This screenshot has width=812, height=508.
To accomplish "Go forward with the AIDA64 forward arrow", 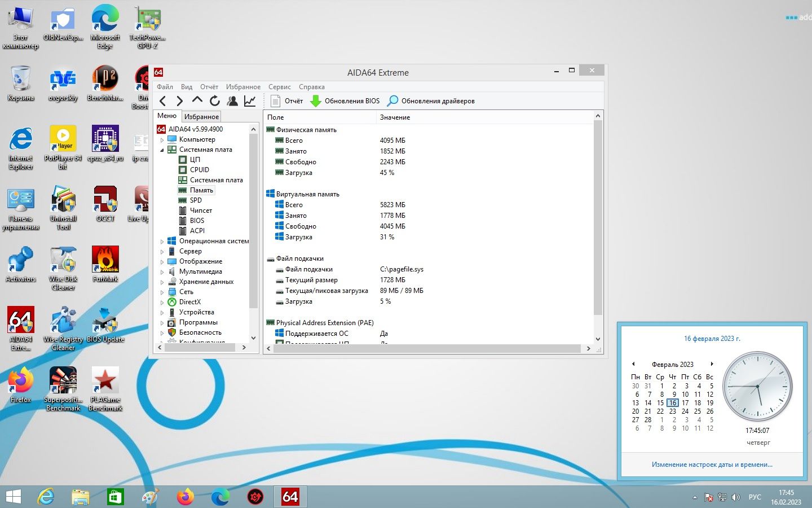I will (179, 101).
